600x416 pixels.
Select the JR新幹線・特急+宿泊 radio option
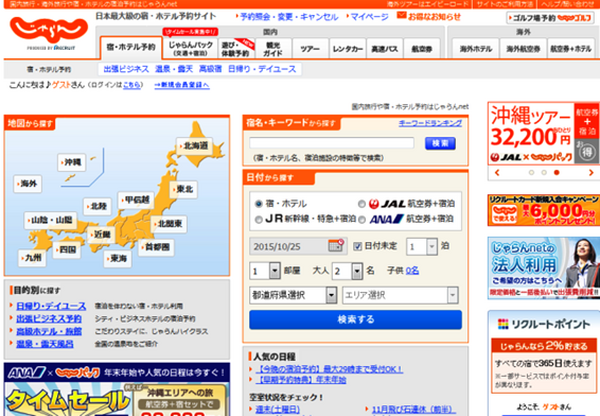point(259,220)
